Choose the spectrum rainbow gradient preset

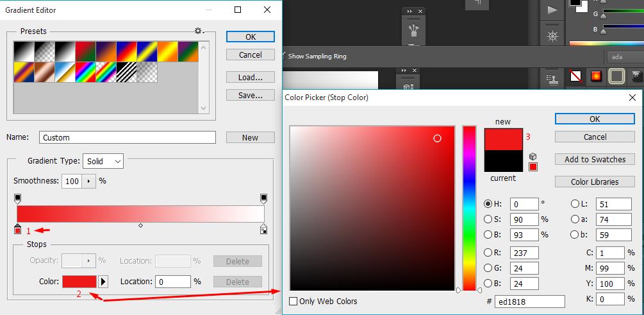85,72
